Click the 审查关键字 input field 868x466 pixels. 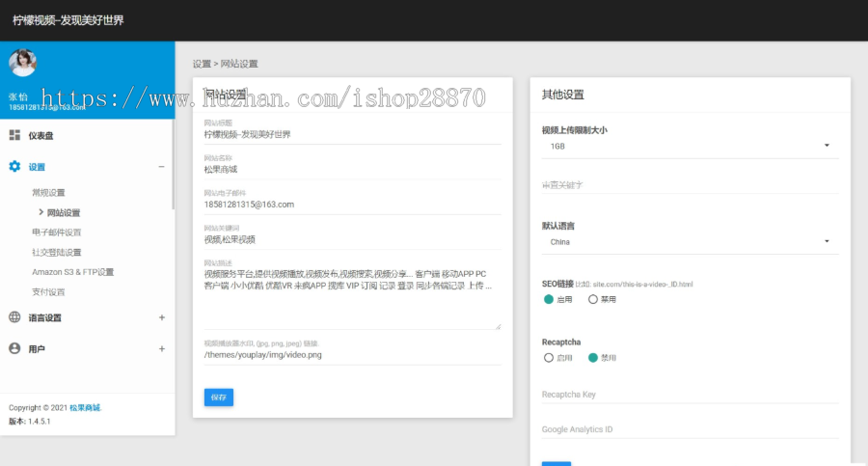coord(691,185)
